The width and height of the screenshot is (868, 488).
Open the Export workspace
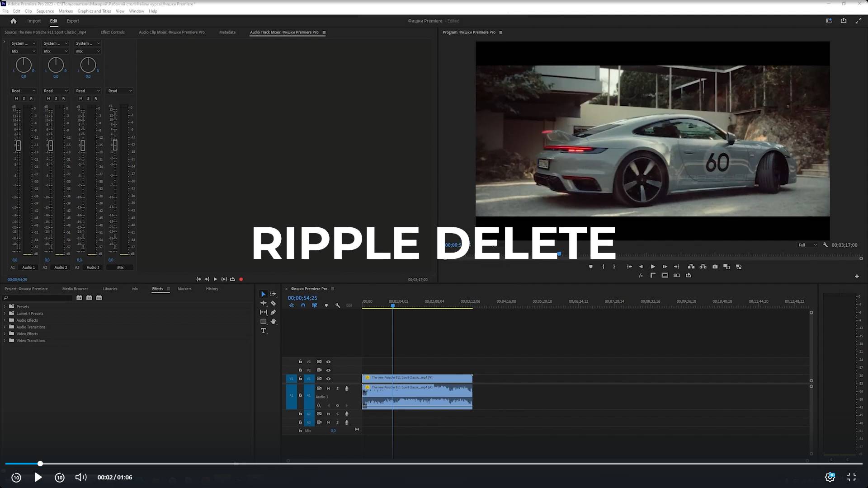pos(73,21)
